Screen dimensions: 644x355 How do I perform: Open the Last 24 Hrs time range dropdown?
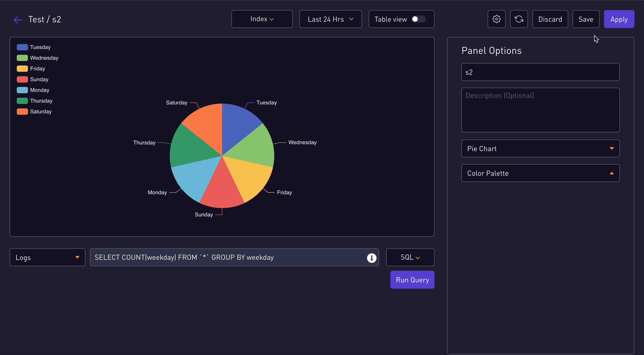tap(330, 19)
